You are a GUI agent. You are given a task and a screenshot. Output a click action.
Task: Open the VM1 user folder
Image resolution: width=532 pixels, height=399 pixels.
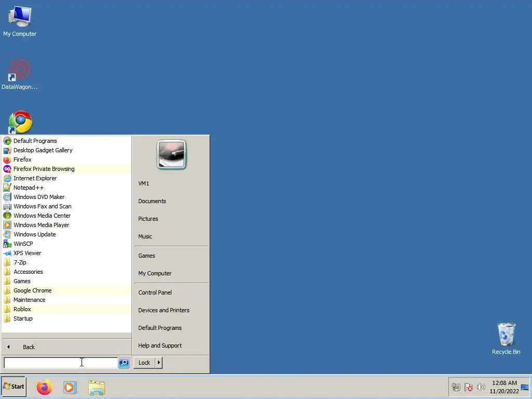(x=143, y=183)
